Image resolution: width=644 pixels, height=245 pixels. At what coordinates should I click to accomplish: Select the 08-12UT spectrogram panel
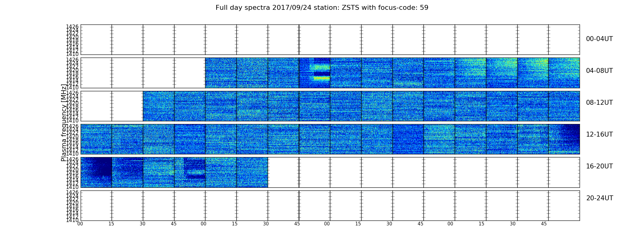click(x=330, y=106)
